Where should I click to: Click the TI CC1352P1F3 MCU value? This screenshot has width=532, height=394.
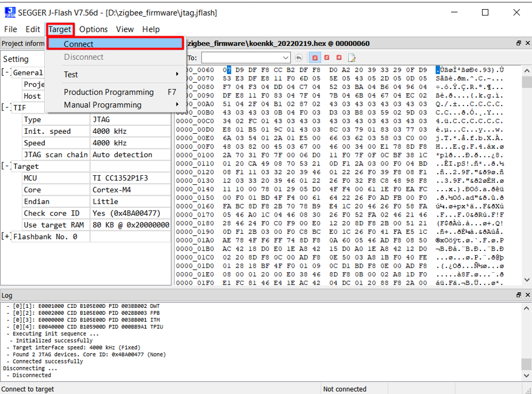(x=130, y=178)
